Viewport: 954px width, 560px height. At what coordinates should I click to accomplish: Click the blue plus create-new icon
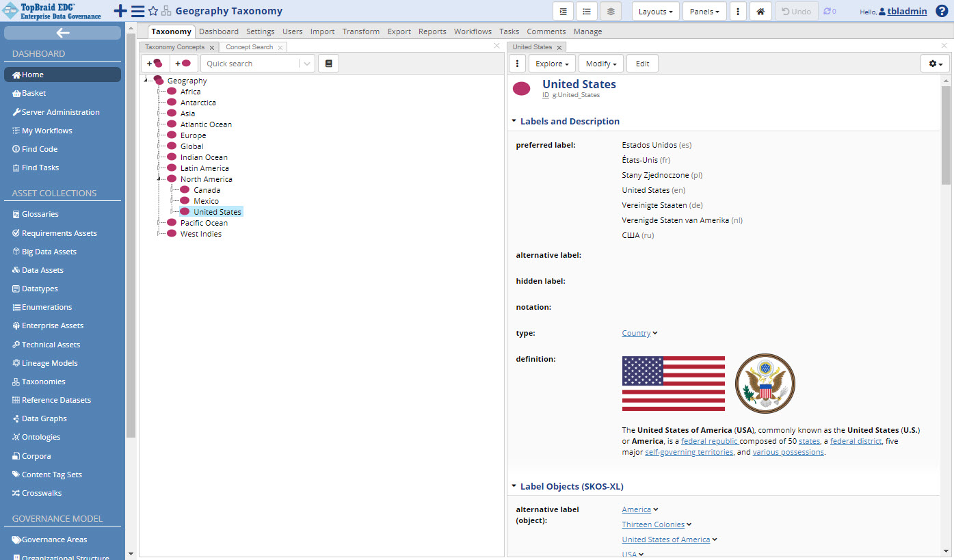(x=120, y=11)
